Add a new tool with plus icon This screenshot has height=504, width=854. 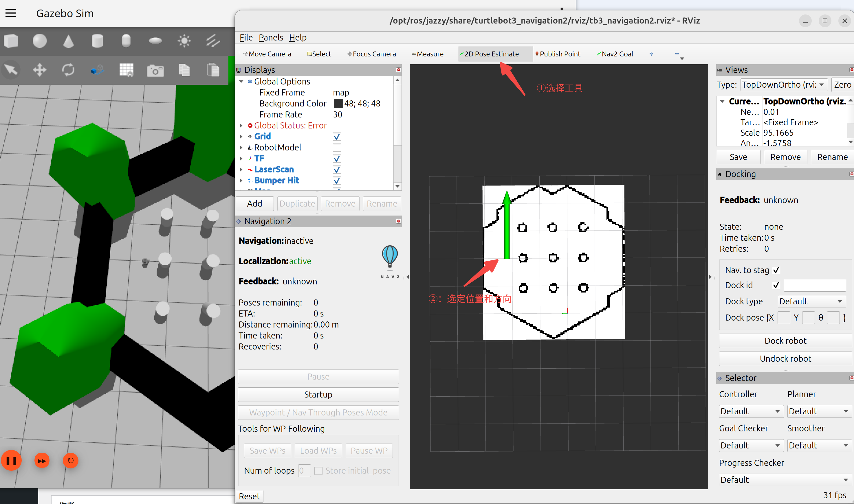click(x=651, y=54)
